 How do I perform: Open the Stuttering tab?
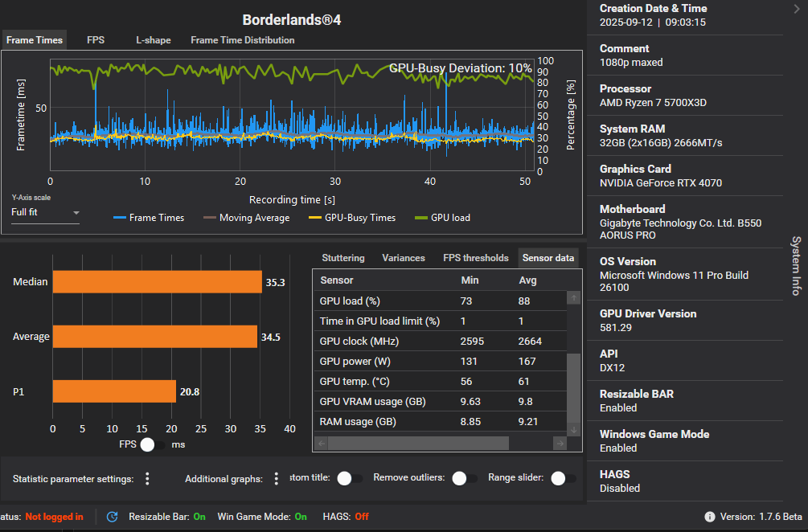tap(342, 258)
